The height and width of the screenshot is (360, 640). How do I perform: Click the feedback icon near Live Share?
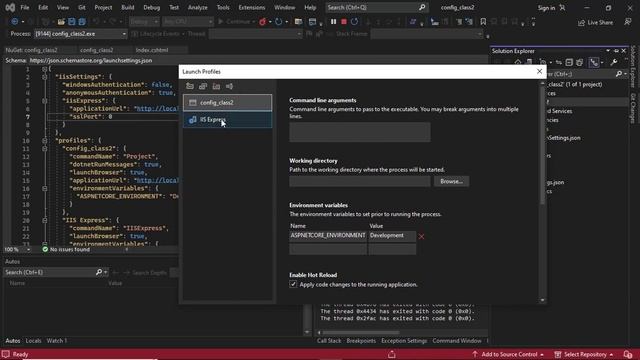click(628, 22)
